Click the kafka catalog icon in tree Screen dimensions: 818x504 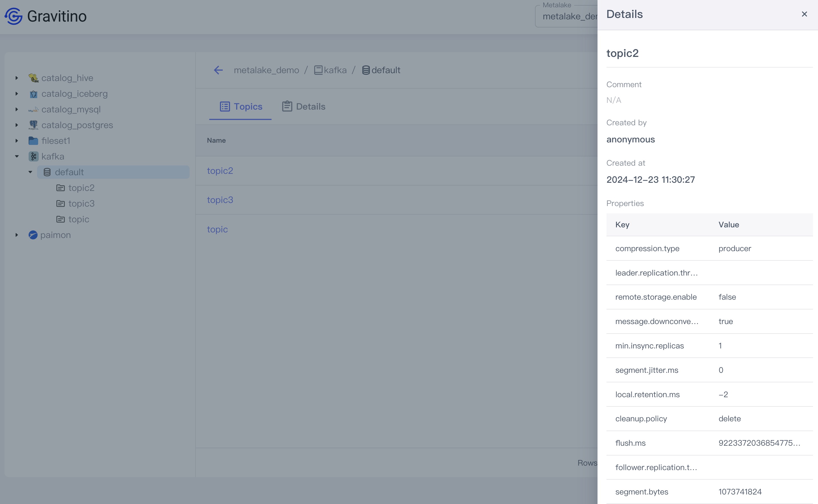pos(33,156)
